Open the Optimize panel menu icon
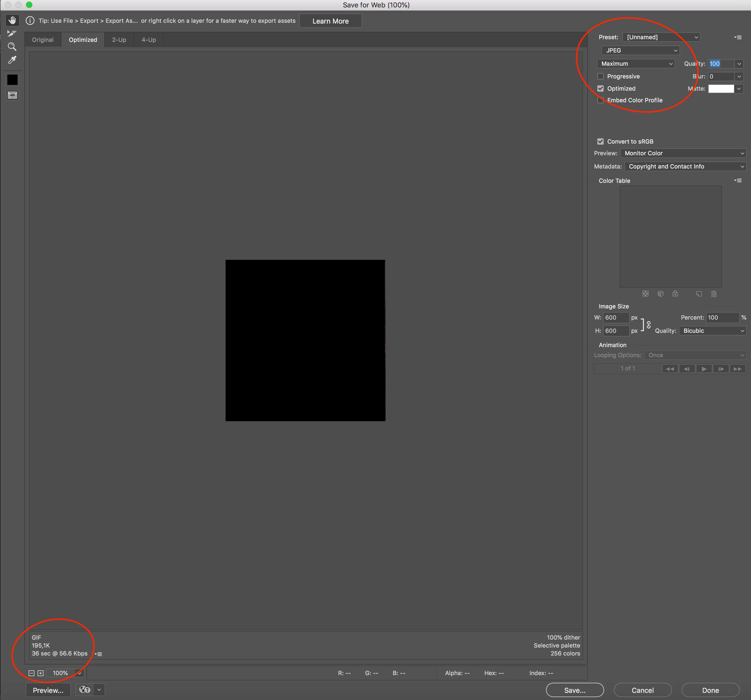Viewport: 751px width, 700px height. [x=737, y=37]
